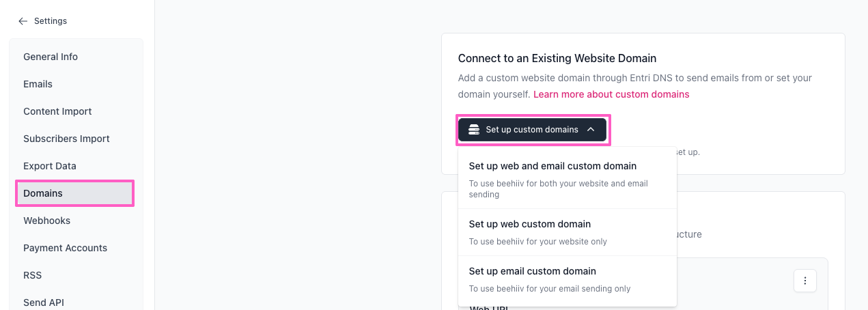The width and height of the screenshot is (868, 310).
Task: Open Webhooks settings page
Action: coord(46,221)
